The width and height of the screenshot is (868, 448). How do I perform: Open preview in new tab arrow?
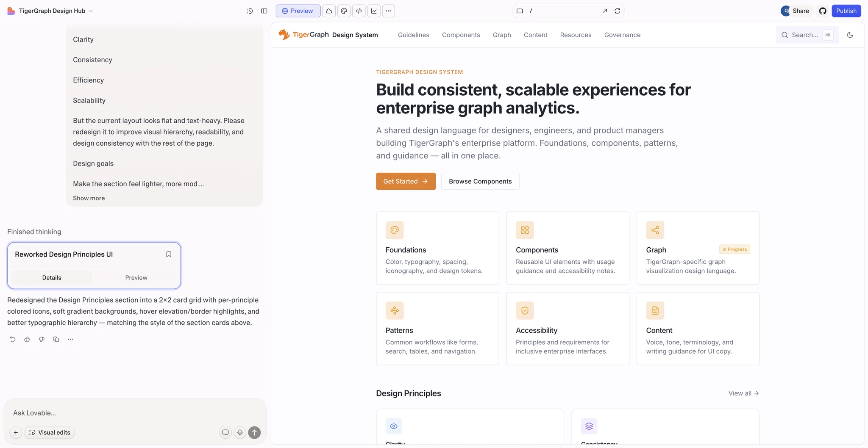click(605, 11)
